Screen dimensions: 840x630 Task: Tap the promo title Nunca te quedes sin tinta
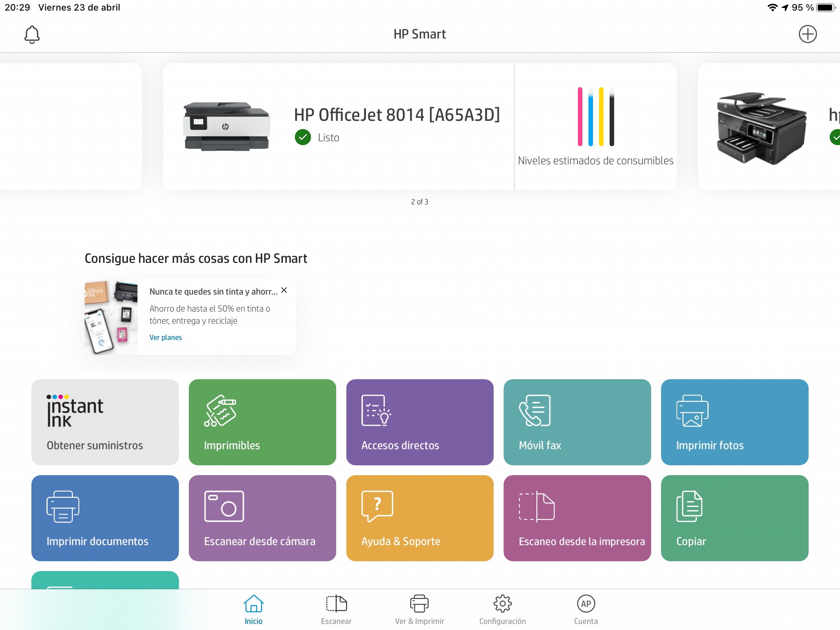(213, 291)
